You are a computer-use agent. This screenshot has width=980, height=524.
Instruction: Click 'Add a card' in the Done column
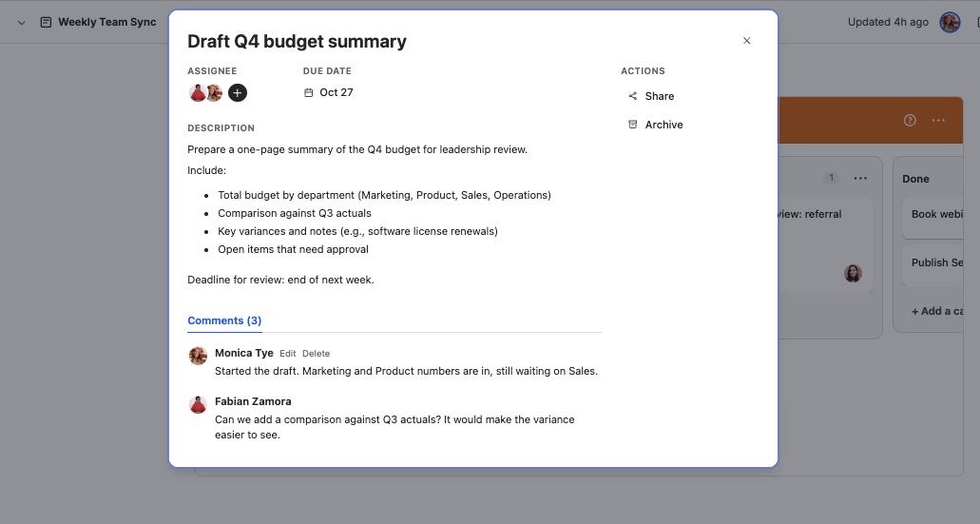(937, 311)
